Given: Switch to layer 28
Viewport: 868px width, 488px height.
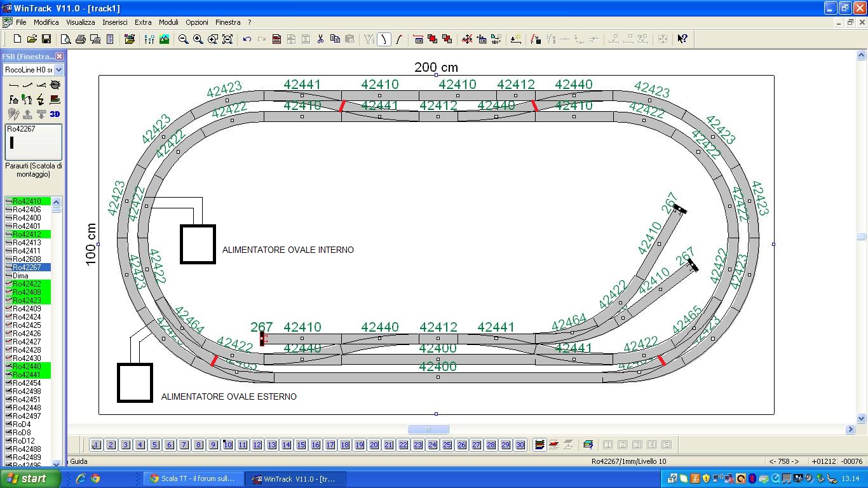Looking at the screenshot, I should [491, 445].
